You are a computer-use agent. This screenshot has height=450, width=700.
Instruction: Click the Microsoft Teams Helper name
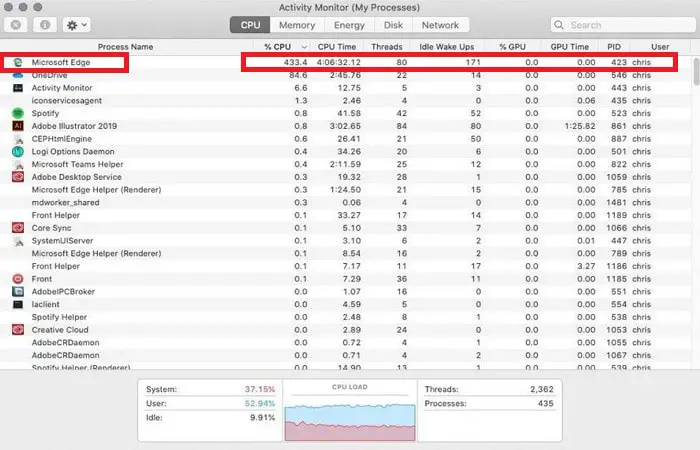click(x=77, y=164)
